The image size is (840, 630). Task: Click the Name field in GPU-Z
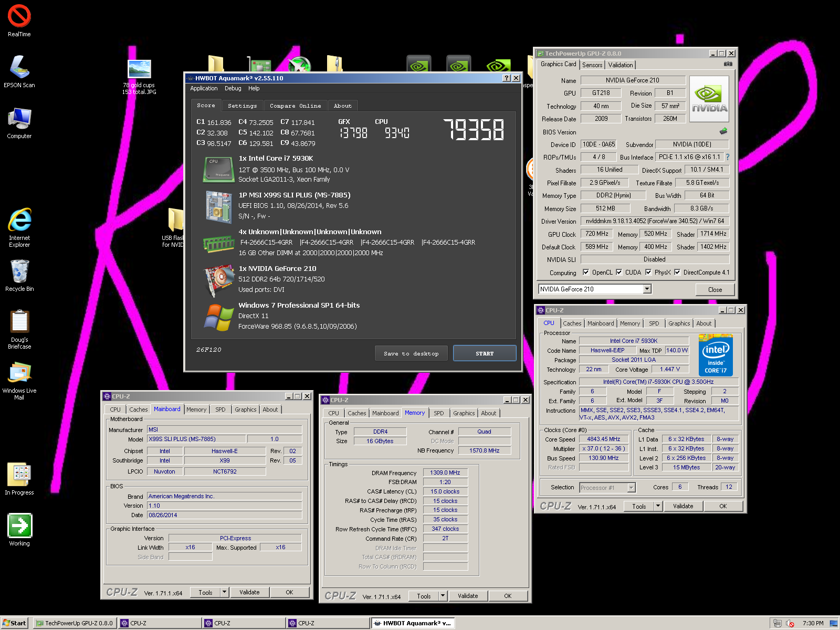point(633,80)
